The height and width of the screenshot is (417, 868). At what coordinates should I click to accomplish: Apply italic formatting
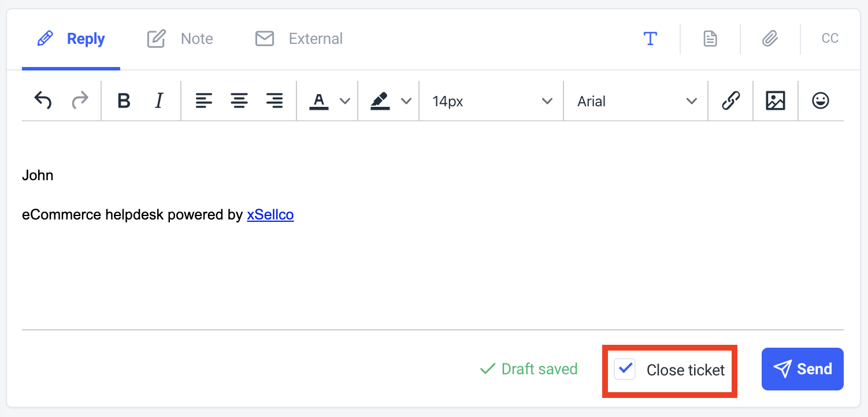(x=159, y=101)
